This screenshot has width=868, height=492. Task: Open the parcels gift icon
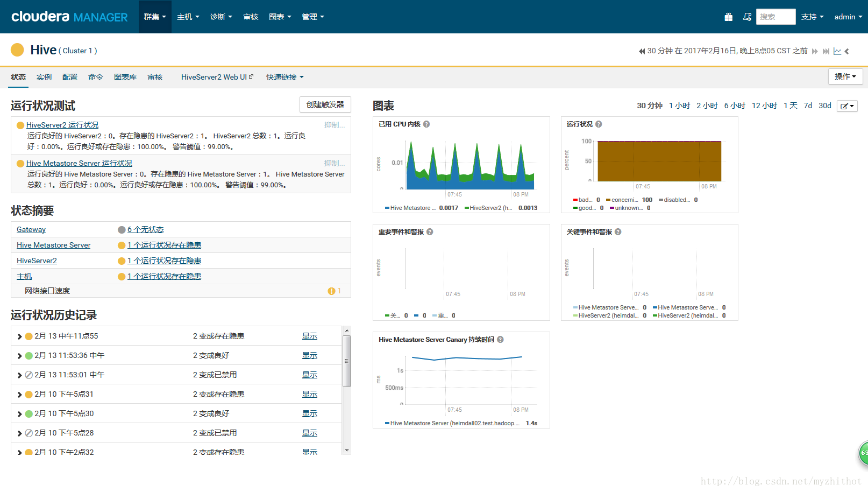[x=728, y=17]
